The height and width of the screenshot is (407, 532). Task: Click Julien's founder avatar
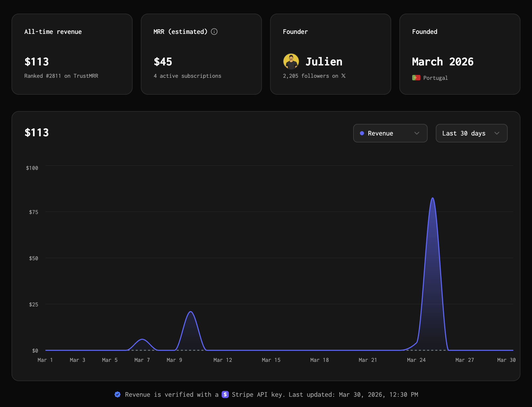291,62
